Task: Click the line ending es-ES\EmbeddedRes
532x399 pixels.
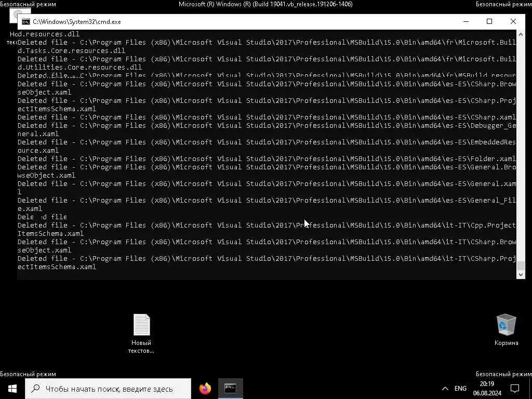Action: [267, 142]
